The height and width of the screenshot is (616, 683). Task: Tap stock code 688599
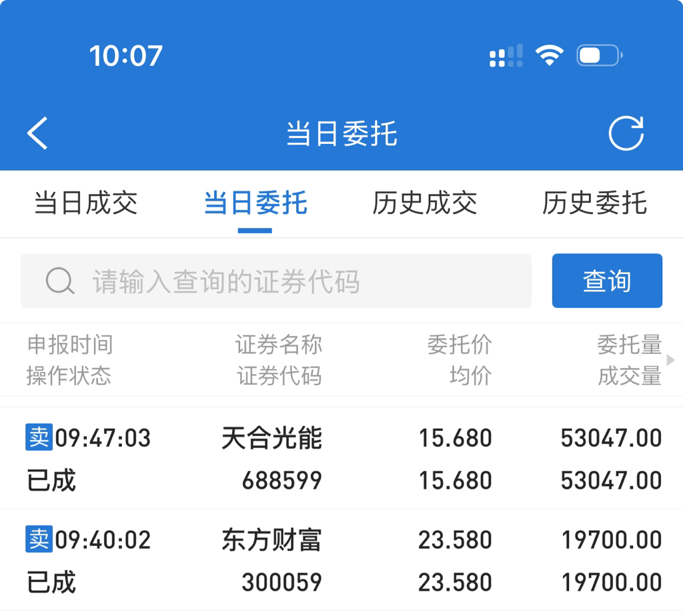coord(282,481)
